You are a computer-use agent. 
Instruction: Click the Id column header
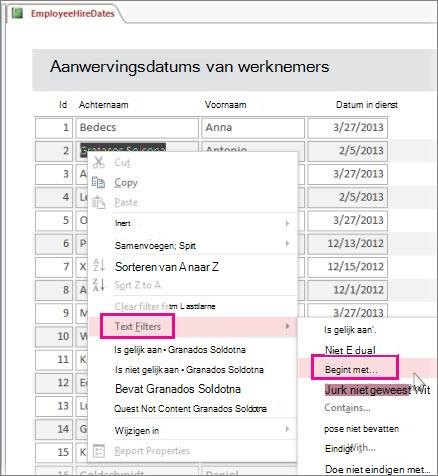(63, 105)
